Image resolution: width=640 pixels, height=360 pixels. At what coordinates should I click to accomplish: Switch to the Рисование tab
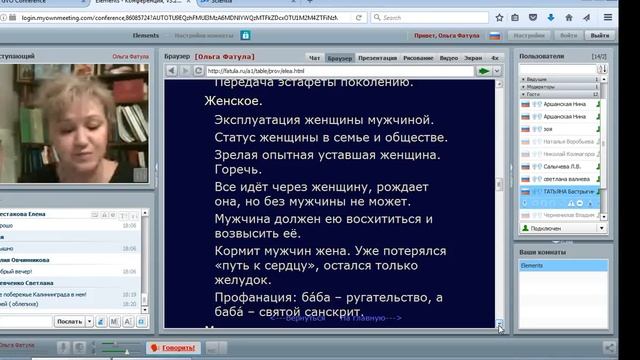click(418, 58)
